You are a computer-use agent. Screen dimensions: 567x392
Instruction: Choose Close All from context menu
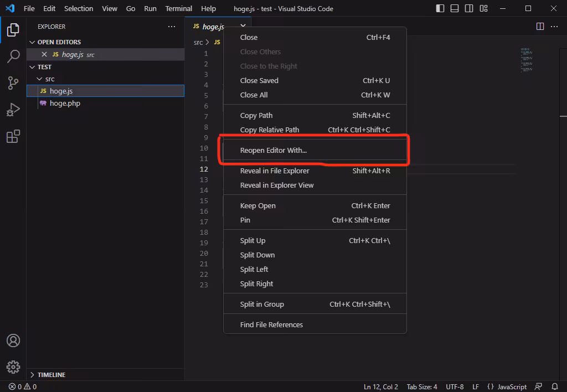click(x=315, y=95)
